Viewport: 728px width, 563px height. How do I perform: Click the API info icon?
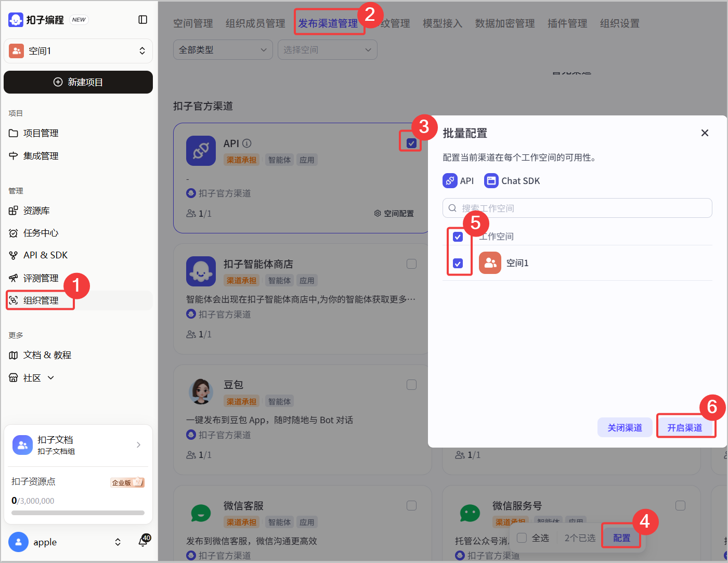pyautogui.click(x=247, y=143)
